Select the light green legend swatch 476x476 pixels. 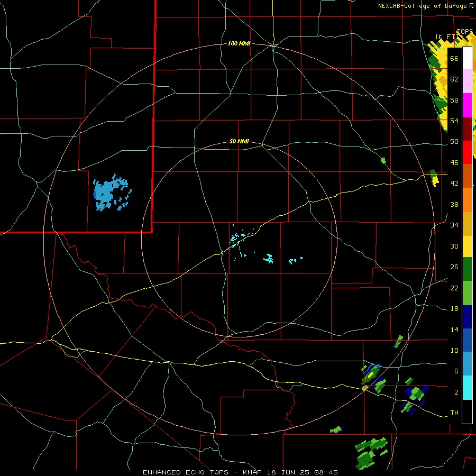pos(467,293)
